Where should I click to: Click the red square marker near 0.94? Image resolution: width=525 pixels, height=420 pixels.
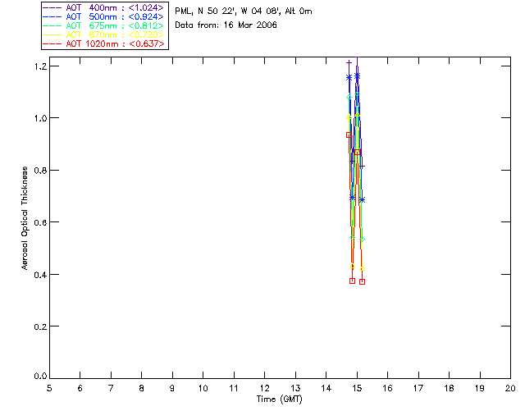click(349, 135)
